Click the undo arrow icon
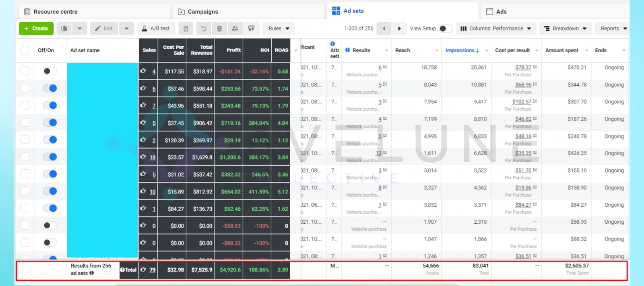The height and width of the screenshot is (286, 644). [x=204, y=29]
